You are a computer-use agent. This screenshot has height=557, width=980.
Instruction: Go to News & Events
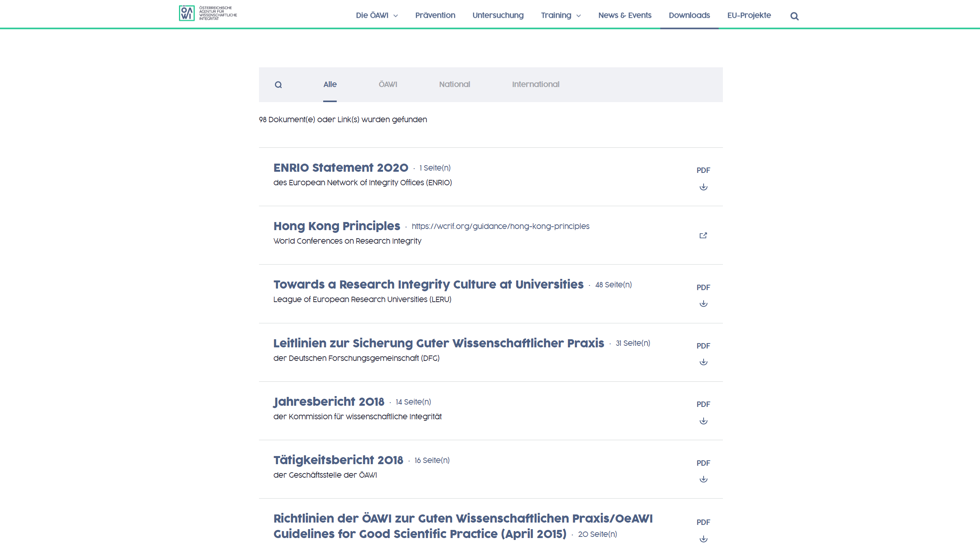625,15
